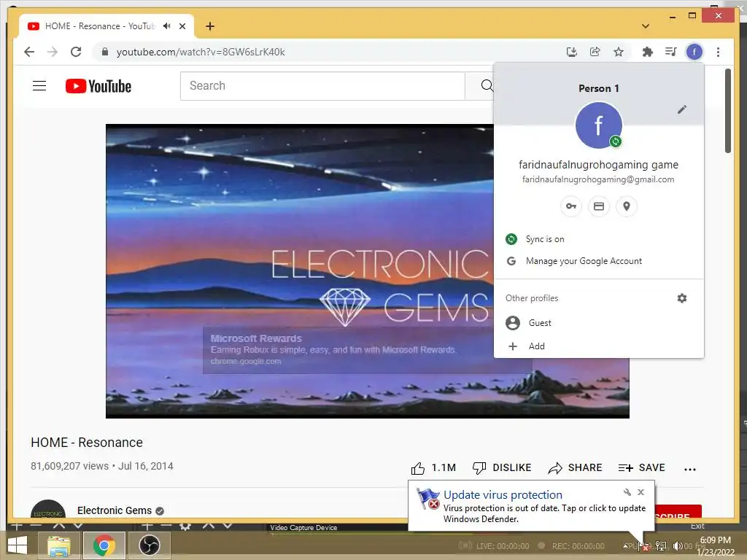Image resolution: width=747 pixels, height=560 pixels.
Task: Open a new tab with the plus button
Action: point(210,26)
